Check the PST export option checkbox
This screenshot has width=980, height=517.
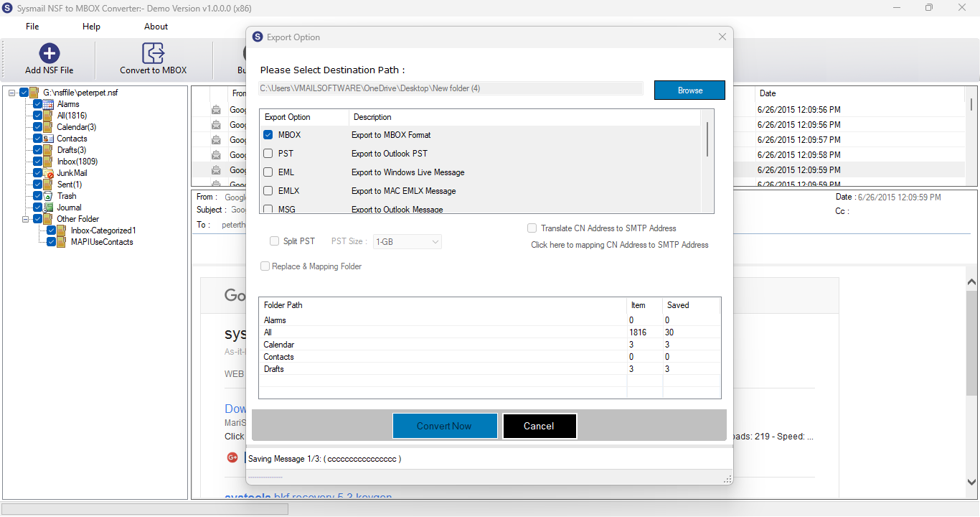[268, 154]
